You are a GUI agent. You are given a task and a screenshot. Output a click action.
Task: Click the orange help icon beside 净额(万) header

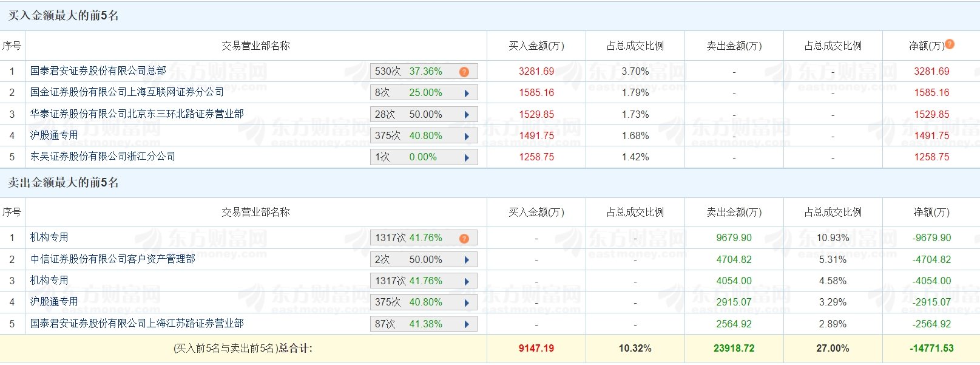tap(950, 44)
